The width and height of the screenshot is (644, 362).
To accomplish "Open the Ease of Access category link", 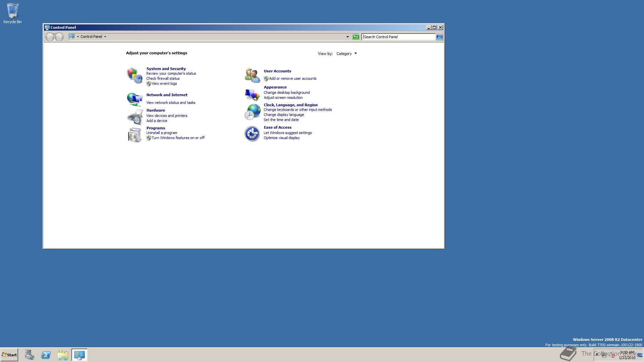I will pyautogui.click(x=277, y=127).
